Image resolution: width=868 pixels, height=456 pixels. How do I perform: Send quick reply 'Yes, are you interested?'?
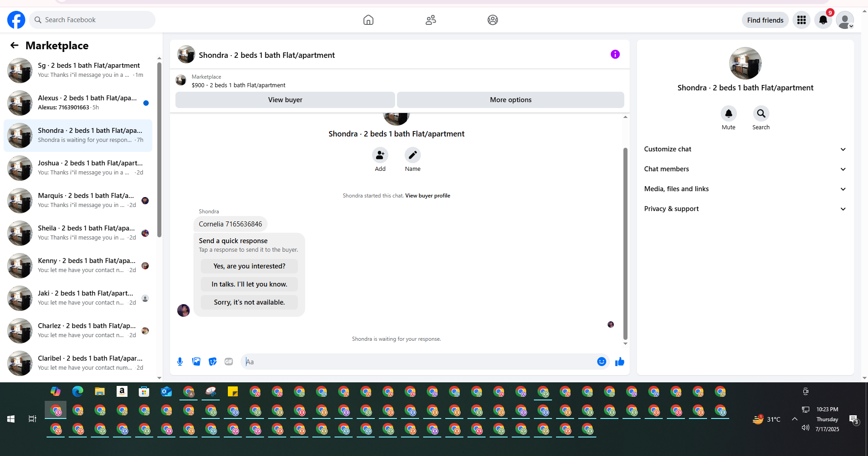250,266
